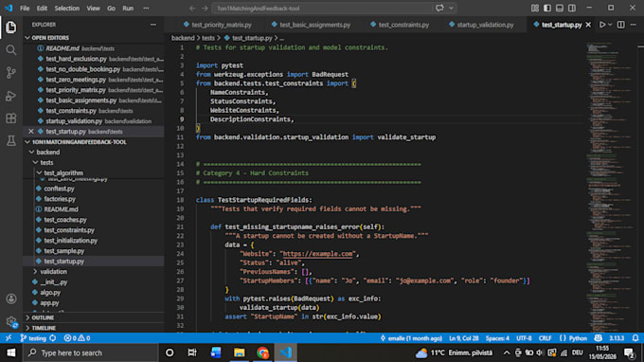Collapse the tests folder
Viewport: 644px width, 362px height.
pyautogui.click(x=35, y=163)
